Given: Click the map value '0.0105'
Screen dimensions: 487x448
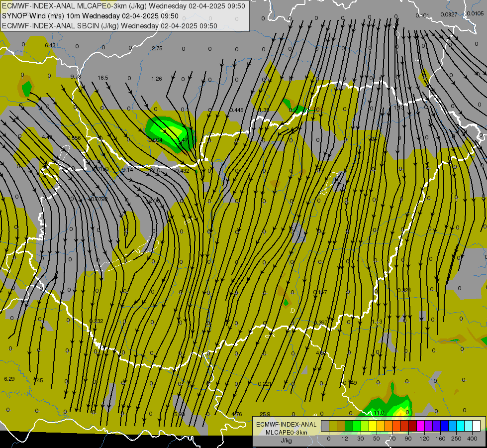Looking at the screenshot, I should pos(475,13).
